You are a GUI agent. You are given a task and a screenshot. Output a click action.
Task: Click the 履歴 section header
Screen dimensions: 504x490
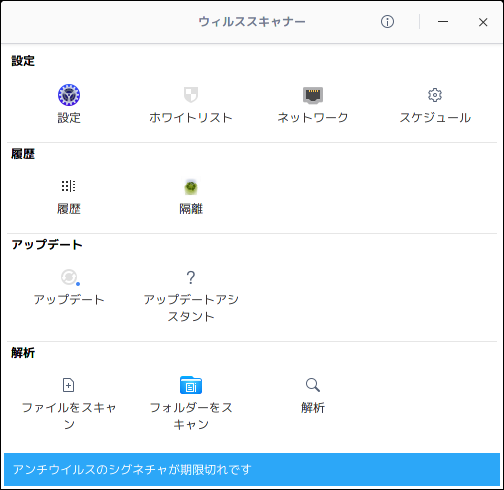[23, 154]
